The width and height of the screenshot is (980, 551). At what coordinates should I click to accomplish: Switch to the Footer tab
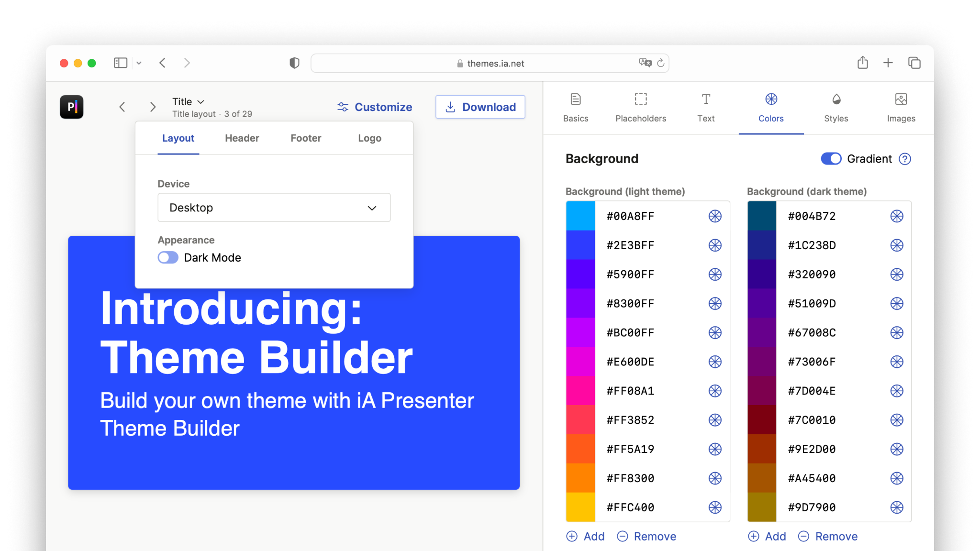click(306, 138)
